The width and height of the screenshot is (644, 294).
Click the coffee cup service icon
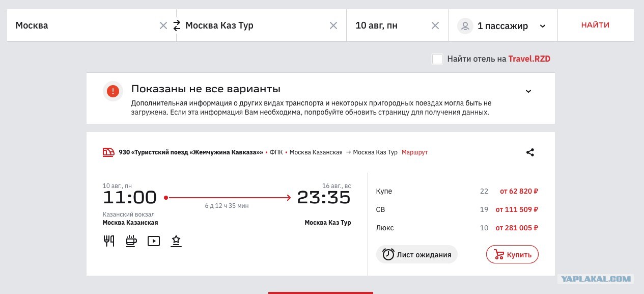pyautogui.click(x=131, y=241)
